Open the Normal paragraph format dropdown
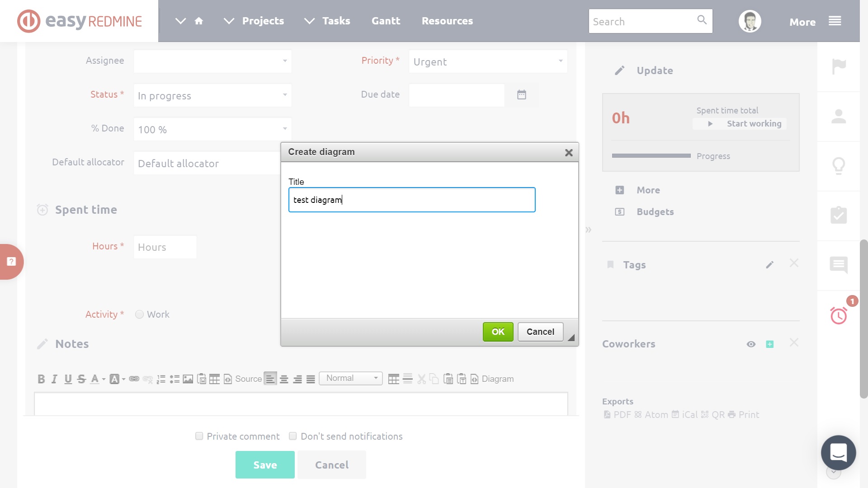Image resolution: width=868 pixels, height=488 pixels. pyautogui.click(x=350, y=378)
